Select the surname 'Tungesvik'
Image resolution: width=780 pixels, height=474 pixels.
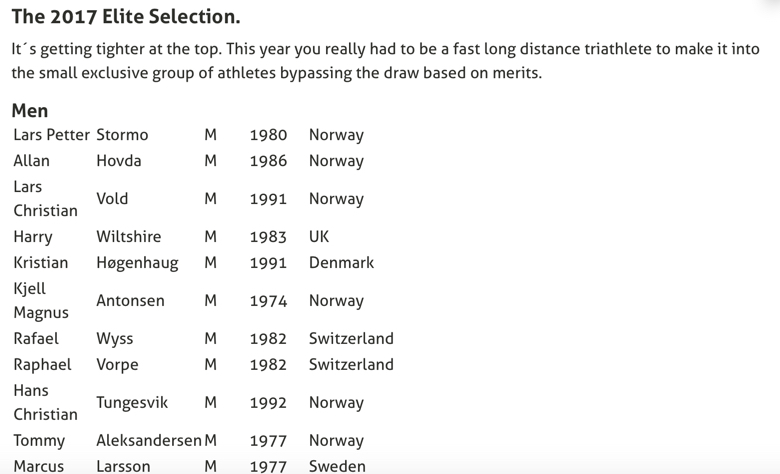[x=132, y=403]
